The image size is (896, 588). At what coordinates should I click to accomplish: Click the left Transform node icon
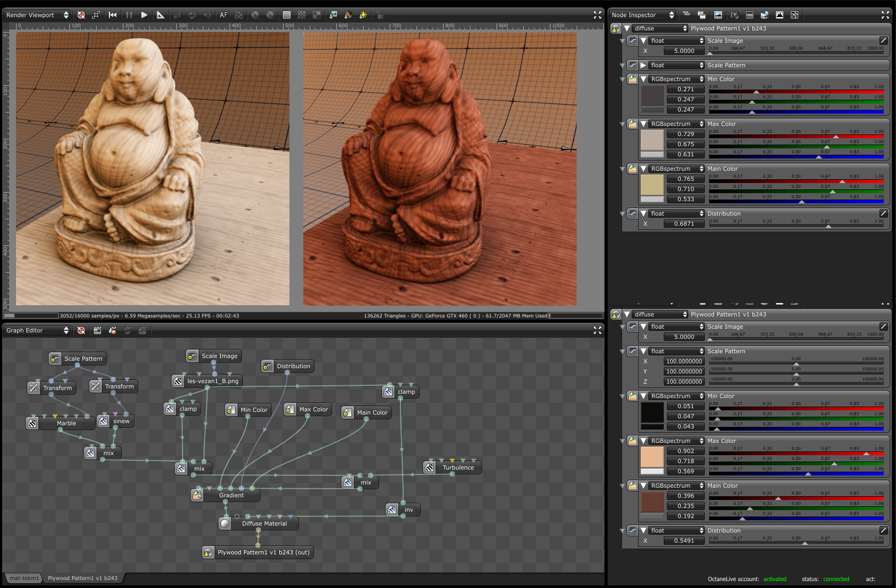[34, 388]
